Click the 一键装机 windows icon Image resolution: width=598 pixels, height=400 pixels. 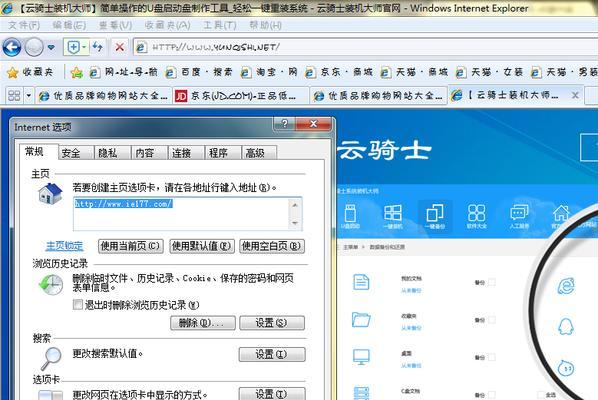(393, 213)
